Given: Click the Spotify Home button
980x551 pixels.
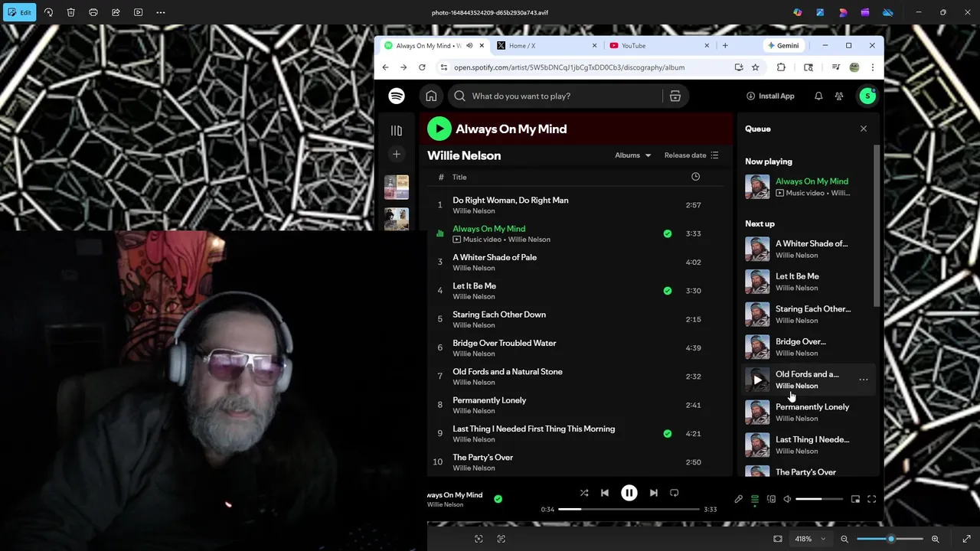Looking at the screenshot, I should coord(431,96).
